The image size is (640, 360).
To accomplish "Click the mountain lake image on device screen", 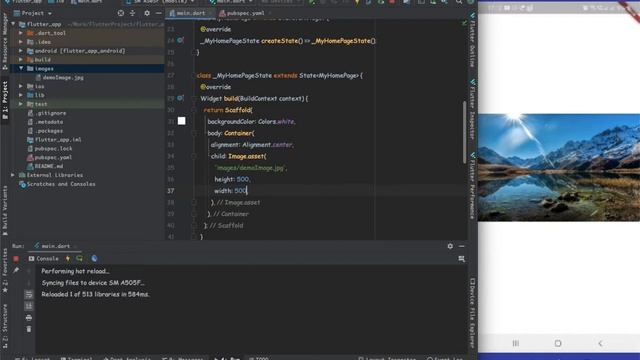I will [x=559, y=167].
